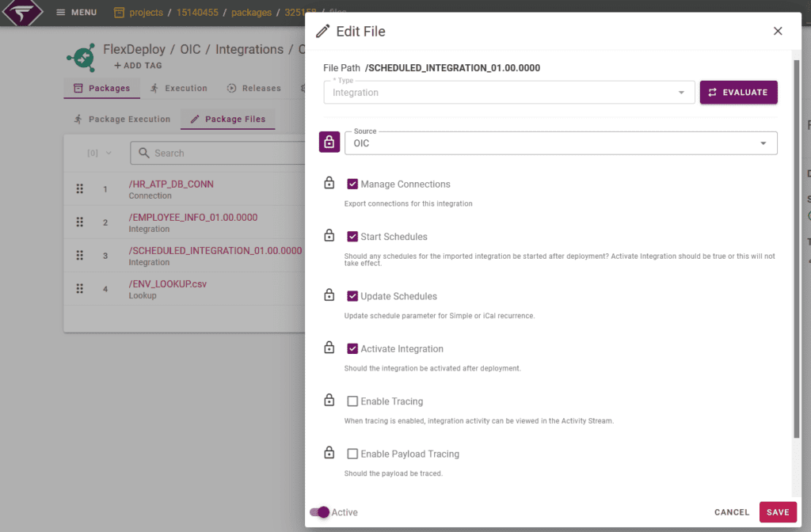The width and height of the screenshot is (811, 532).
Task: Check the Enable Payload Tracing checkbox
Action: coord(352,454)
